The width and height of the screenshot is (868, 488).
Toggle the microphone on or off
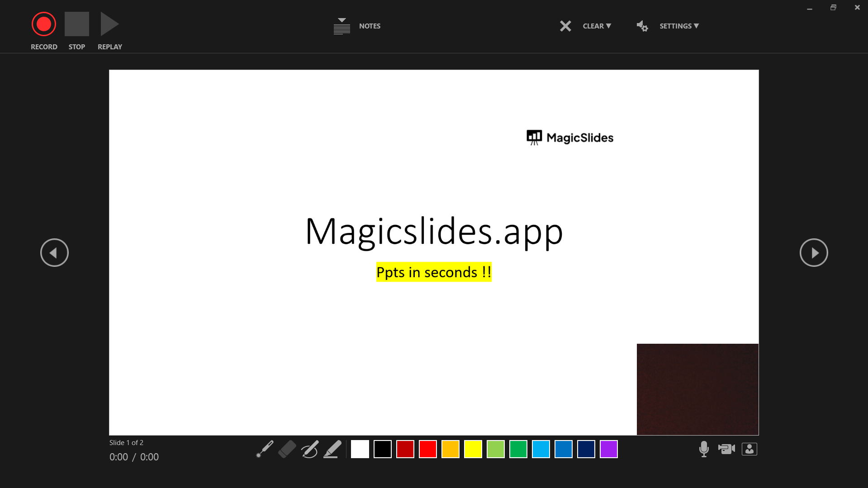pos(704,449)
